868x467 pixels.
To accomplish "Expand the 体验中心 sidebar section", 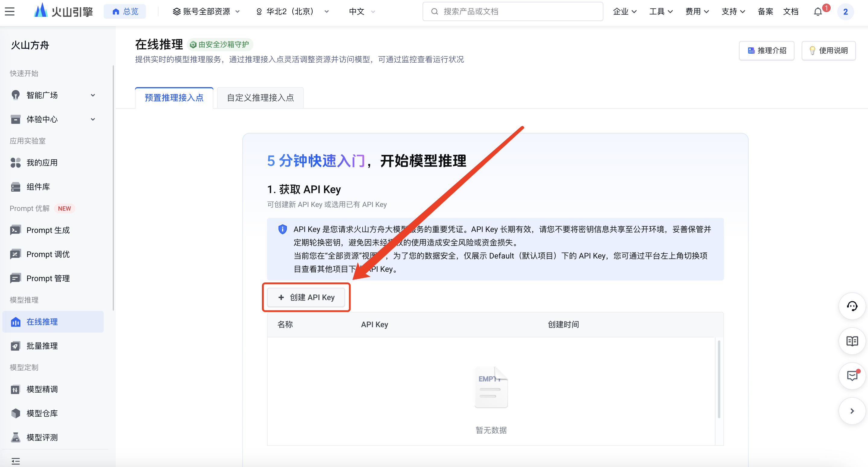I will [x=54, y=119].
